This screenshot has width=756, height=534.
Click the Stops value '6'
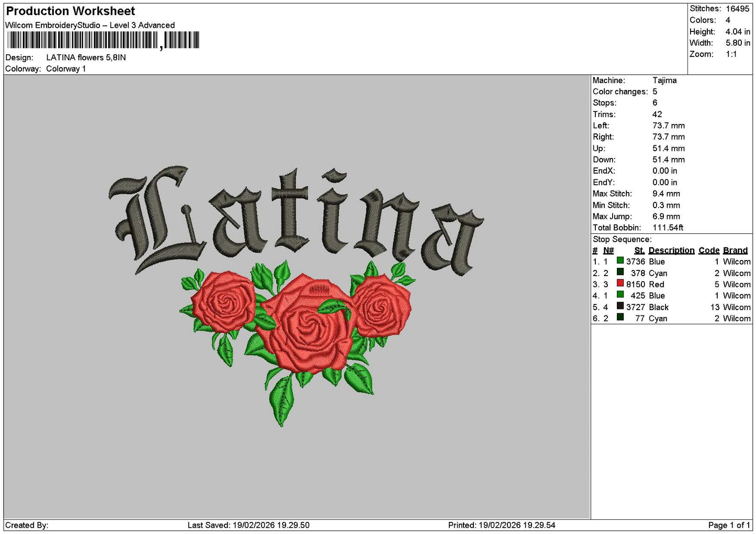655,103
